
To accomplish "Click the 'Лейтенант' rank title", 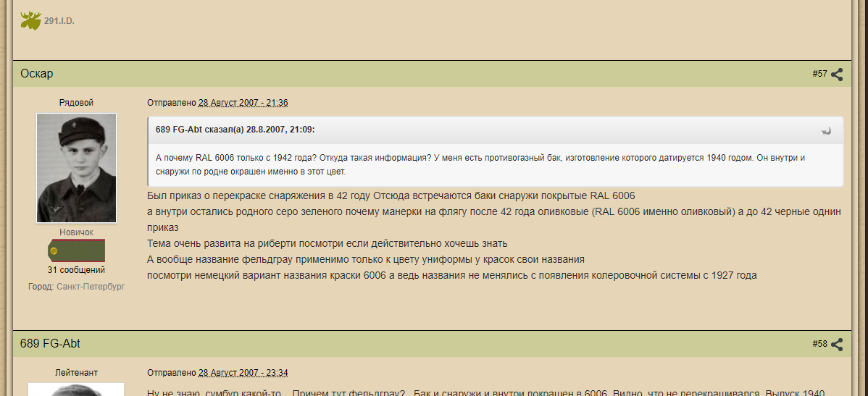I will click(76, 373).
